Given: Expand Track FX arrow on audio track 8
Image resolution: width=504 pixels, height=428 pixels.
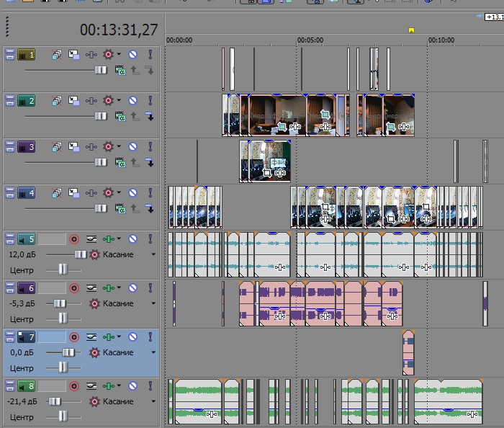Looking at the screenshot, I should click(120, 385).
